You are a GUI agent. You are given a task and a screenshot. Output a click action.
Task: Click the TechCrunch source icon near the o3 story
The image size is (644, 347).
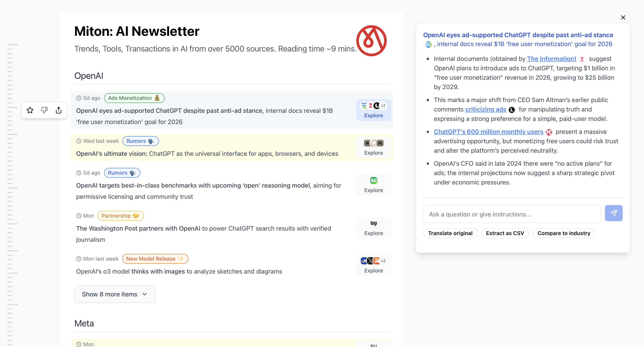[373, 180]
